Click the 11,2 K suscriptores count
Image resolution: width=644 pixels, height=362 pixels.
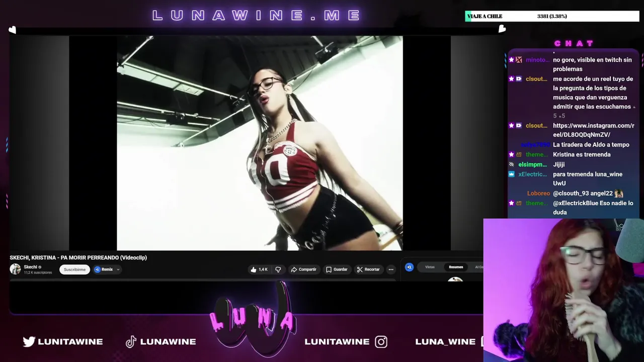(x=38, y=273)
